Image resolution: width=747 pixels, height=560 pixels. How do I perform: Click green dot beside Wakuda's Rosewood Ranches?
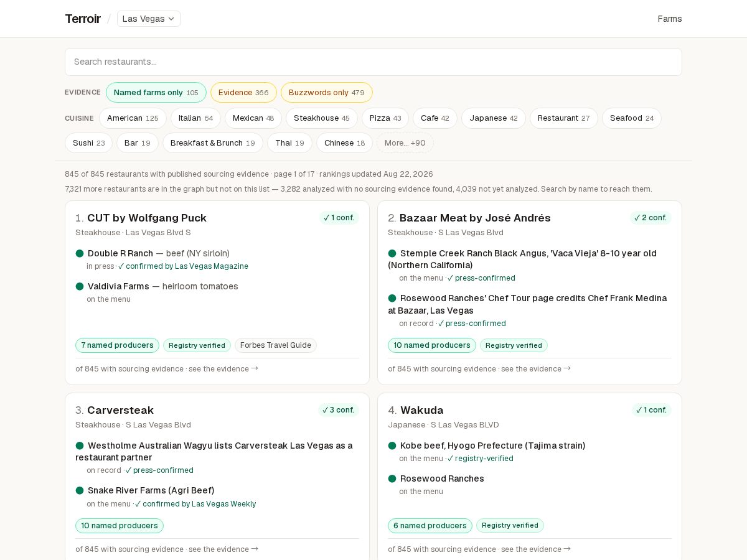[392, 478]
